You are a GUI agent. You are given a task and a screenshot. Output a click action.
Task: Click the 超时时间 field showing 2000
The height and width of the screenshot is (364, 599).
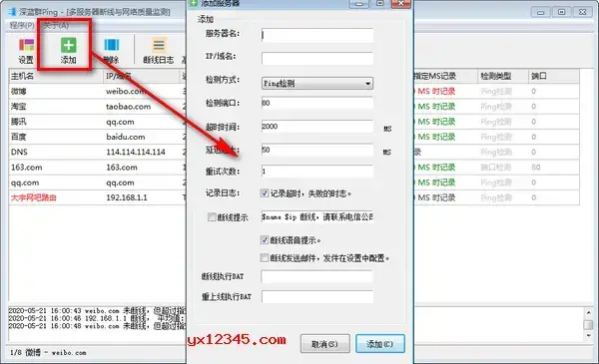(x=317, y=127)
